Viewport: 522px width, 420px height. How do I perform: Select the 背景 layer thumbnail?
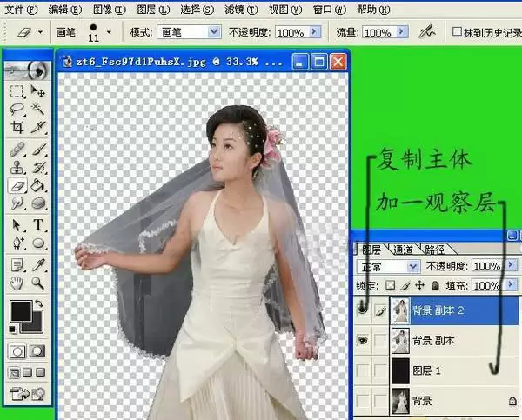point(400,401)
